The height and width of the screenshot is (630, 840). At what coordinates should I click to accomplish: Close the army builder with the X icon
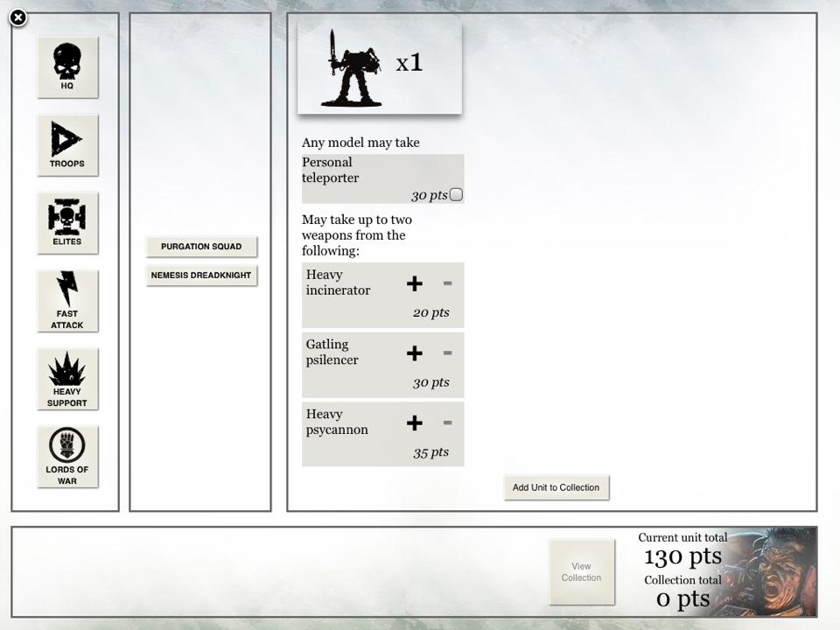(x=18, y=17)
